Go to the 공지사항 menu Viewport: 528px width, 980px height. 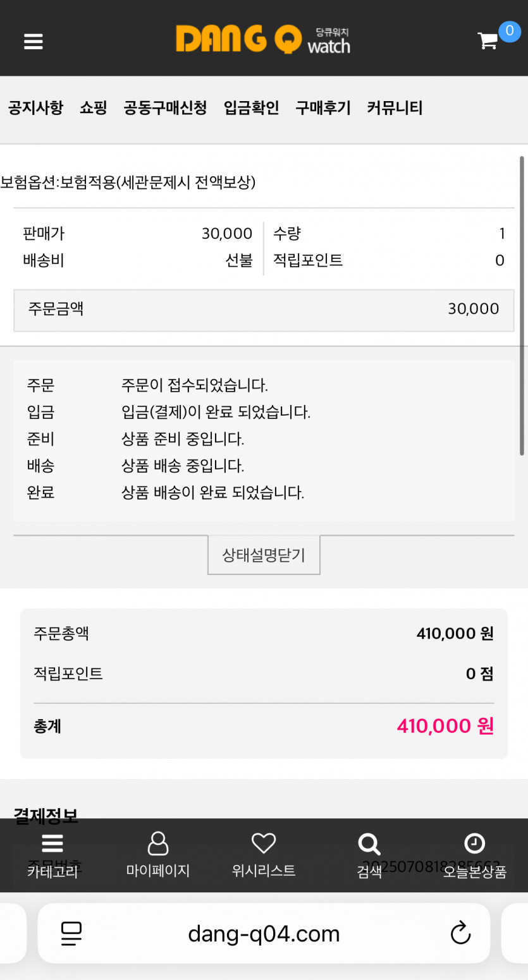pyautogui.click(x=35, y=108)
